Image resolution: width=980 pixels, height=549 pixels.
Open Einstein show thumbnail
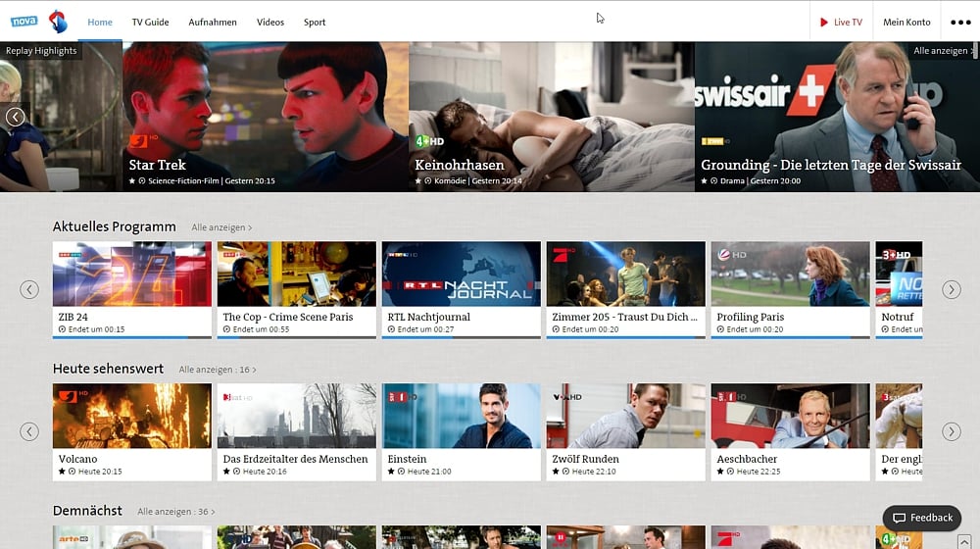(x=462, y=416)
